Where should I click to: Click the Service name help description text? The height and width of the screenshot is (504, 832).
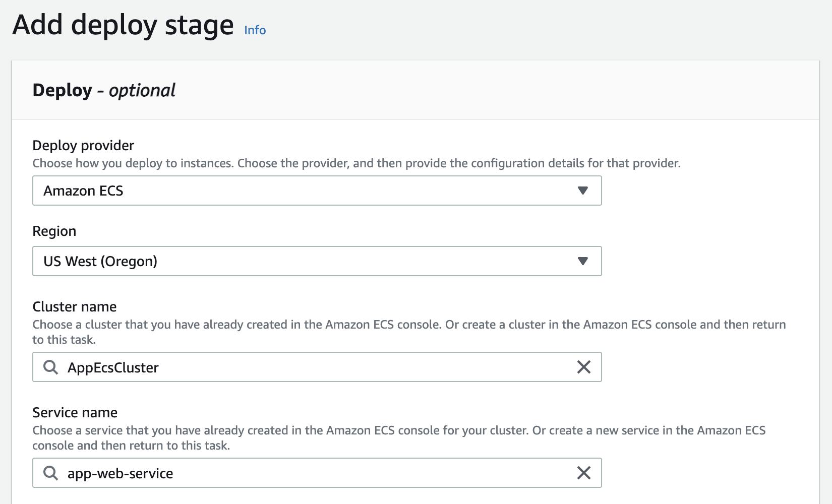[x=398, y=431]
